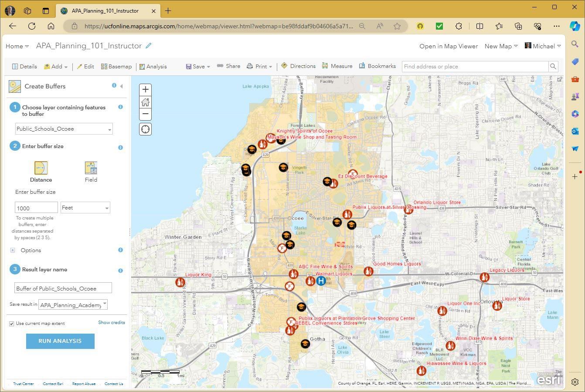The width and height of the screenshot is (585, 392).
Task: Open the Home dropdown menu
Action: click(17, 46)
